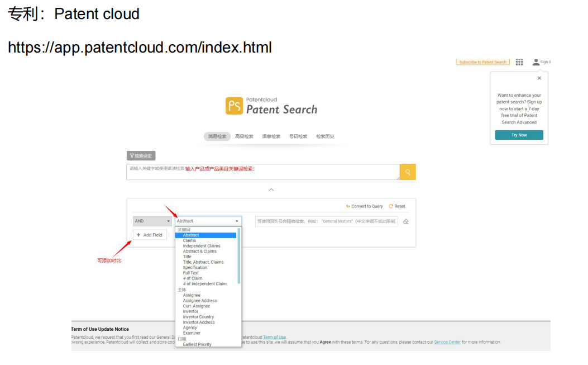Choose Abstract & Claims from the list
Screen dimensions: 588x365
coord(199,252)
